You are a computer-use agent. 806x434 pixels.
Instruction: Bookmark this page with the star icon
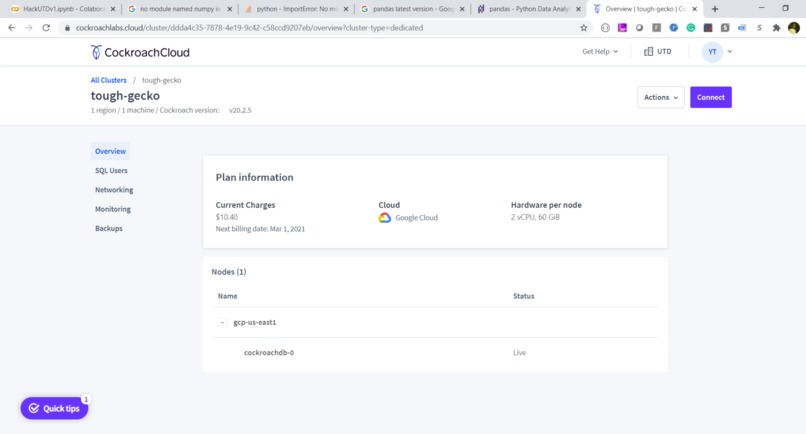point(583,28)
